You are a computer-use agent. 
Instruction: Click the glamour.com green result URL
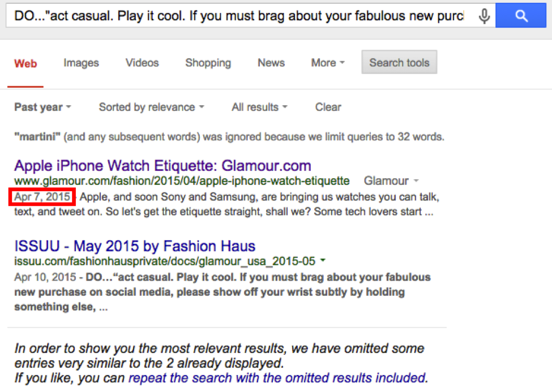pyautogui.click(x=182, y=181)
